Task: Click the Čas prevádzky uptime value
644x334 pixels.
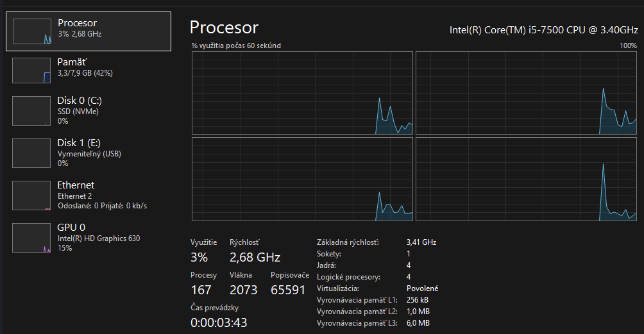Action: (219, 322)
